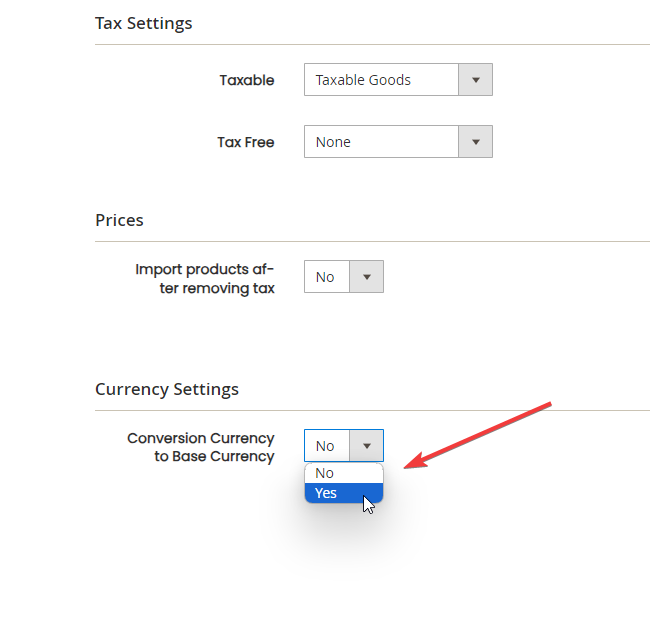Open the Taxable dropdown arrow
650x624 pixels.
[475, 80]
